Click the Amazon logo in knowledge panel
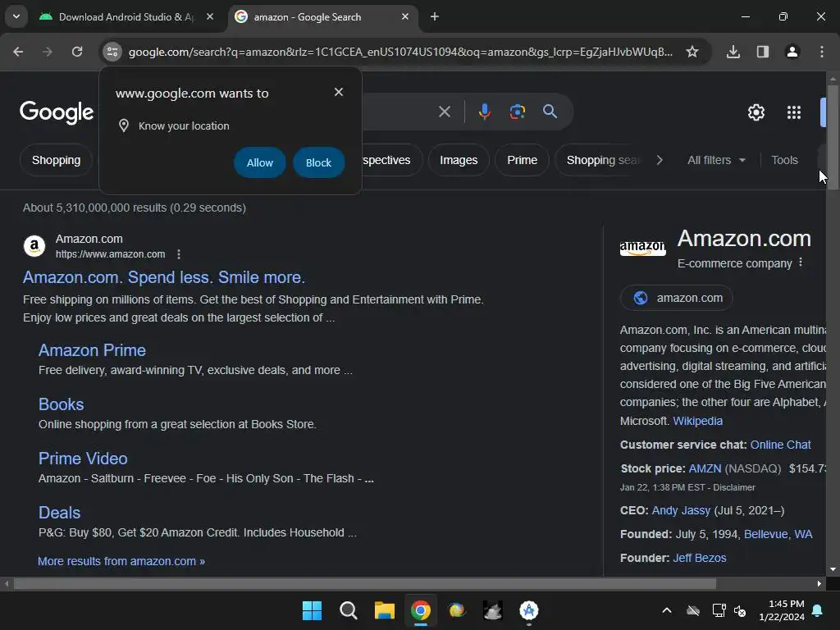This screenshot has width=840, height=630. [643, 248]
